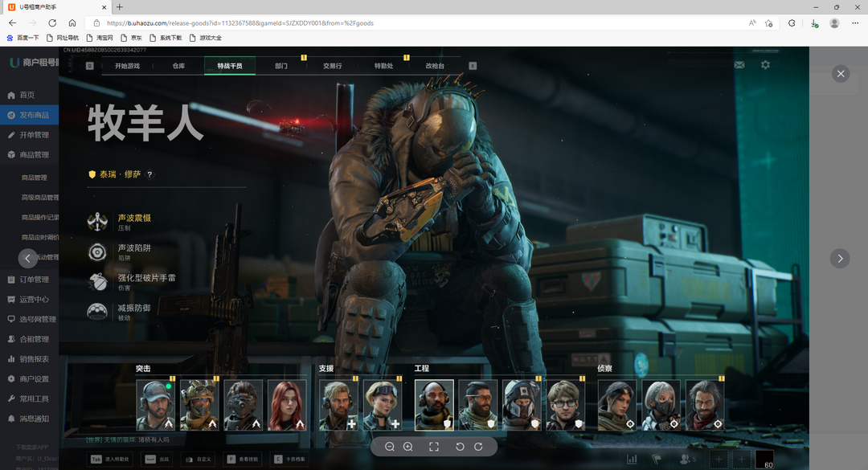Expand 商品管理 in the sidebar
The width and height of the screenshot is (868, 470).
[30, 155]
